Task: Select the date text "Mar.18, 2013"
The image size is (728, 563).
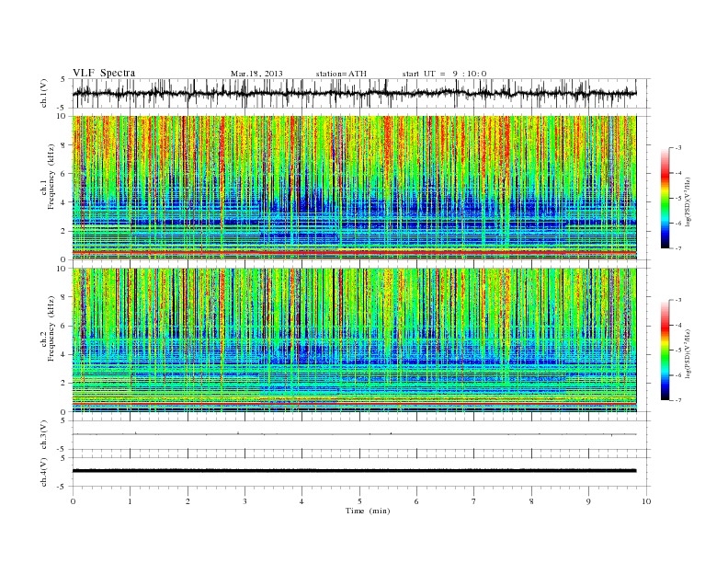Action: pos(256,74)
